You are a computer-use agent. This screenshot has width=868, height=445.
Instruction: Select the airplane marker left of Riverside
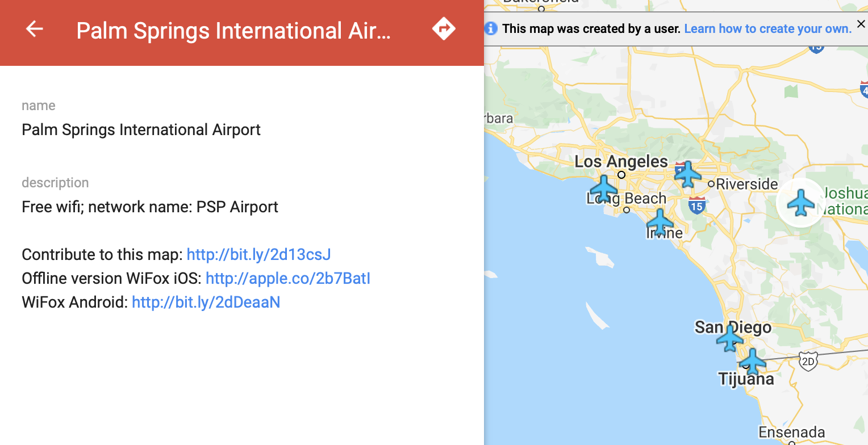coord(688,174)
